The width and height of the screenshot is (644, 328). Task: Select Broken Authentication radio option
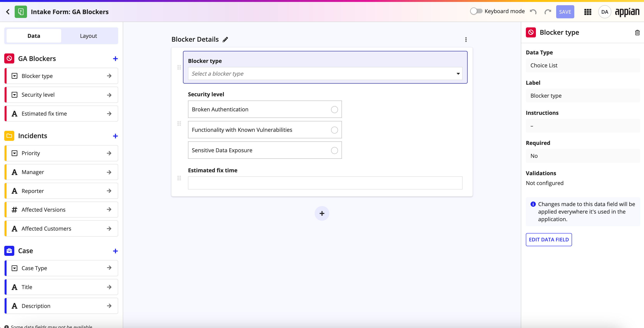(334, 109)
